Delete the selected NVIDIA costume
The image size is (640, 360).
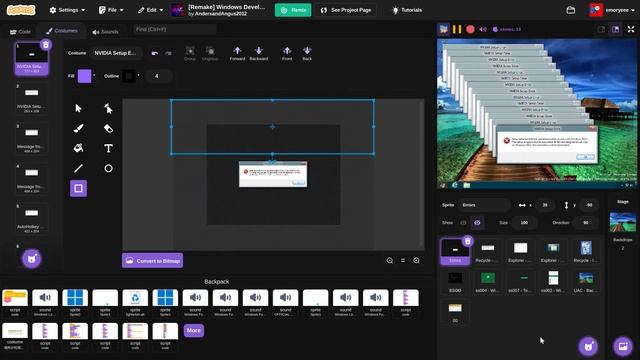pyautogui.click(x=46, y=45)
